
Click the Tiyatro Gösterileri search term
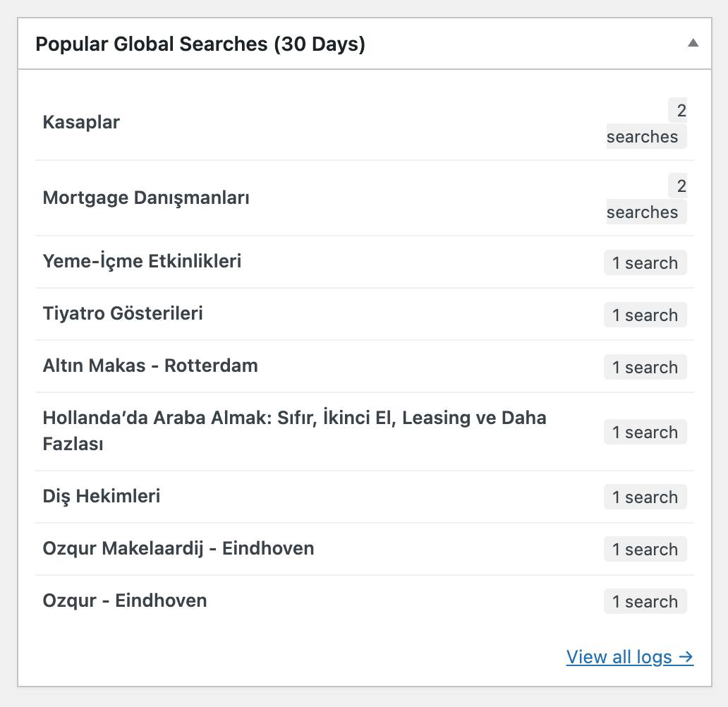pyautogui.click(x=123, y=313)
